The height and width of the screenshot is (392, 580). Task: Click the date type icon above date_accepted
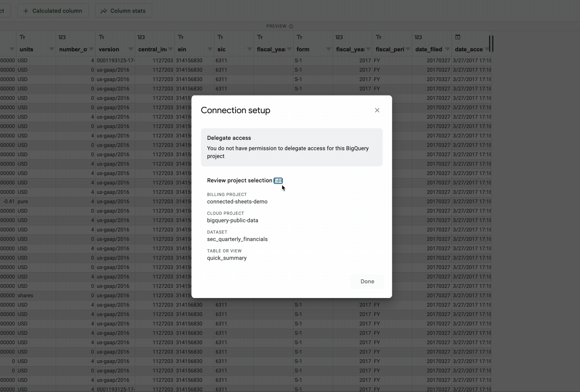[x=457, y=37]
